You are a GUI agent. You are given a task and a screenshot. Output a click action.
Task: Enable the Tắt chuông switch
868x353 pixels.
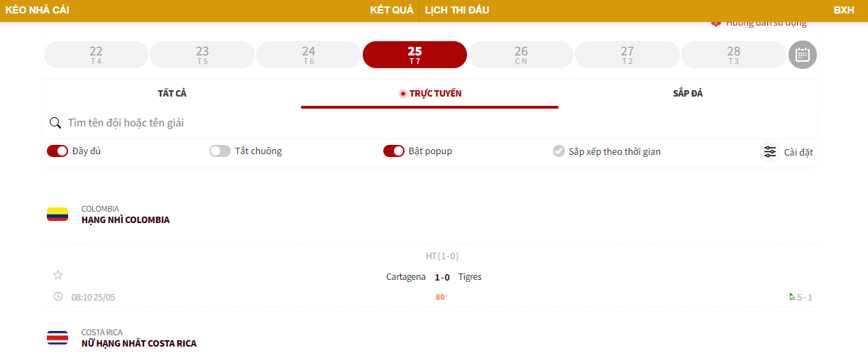point(220,151)
